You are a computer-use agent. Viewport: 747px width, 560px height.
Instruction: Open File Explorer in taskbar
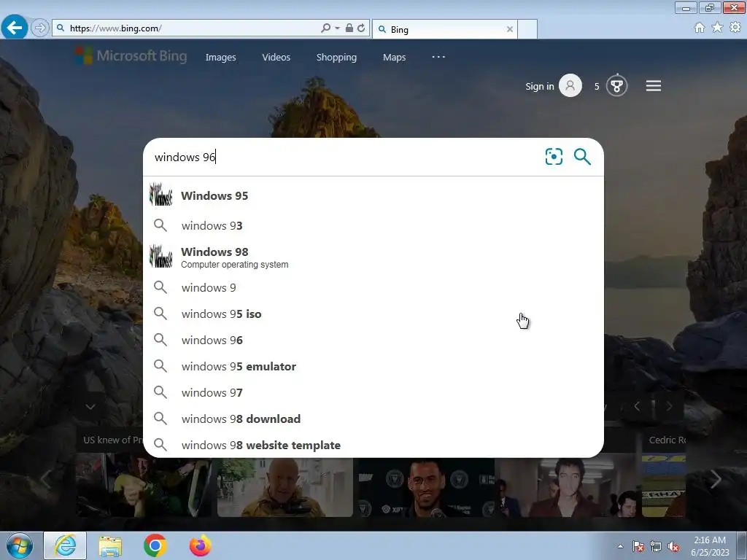[110, 545]
